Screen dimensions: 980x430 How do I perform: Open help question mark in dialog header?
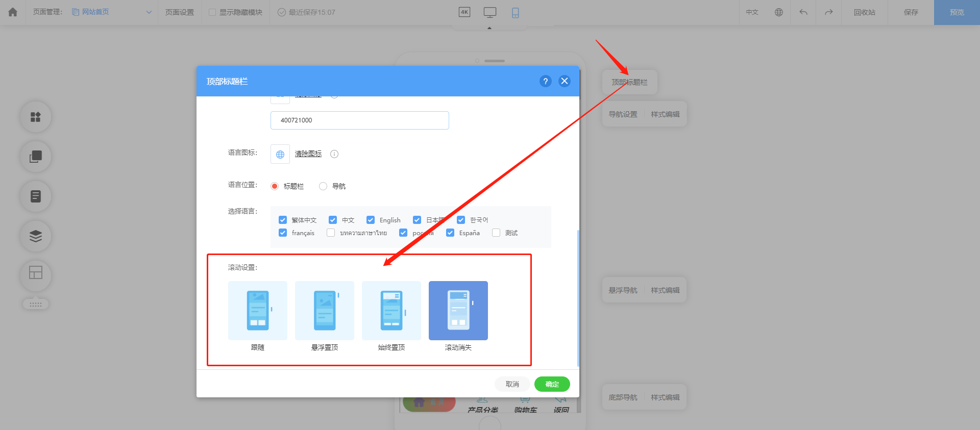tap(546, 81)
